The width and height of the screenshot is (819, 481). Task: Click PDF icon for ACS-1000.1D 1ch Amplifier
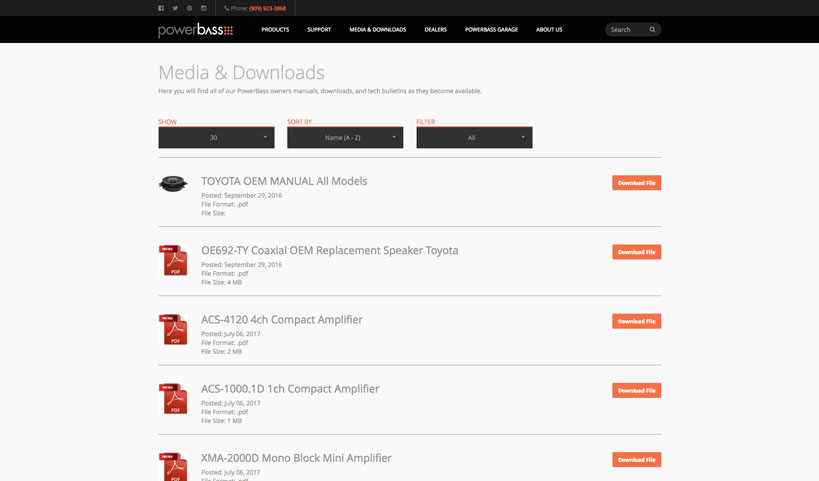pyautogui.click(x=173, y=399)
